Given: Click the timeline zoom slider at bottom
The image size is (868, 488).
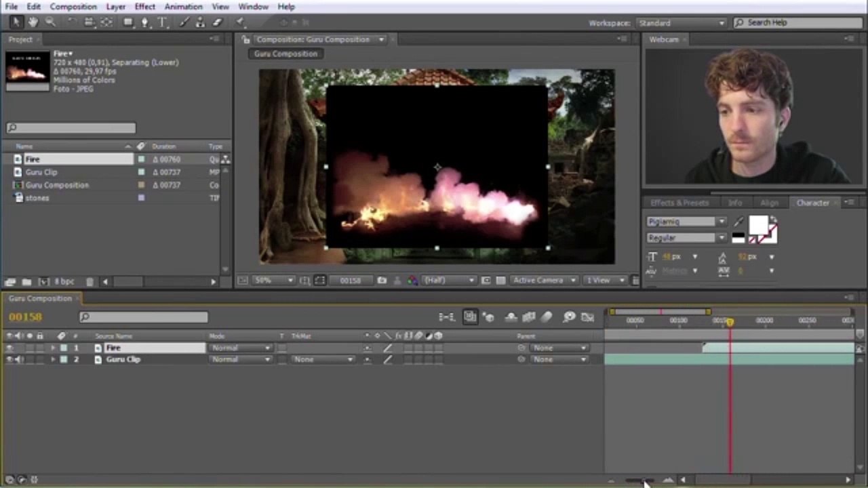Looking at the screenshot, I should 639,480.
